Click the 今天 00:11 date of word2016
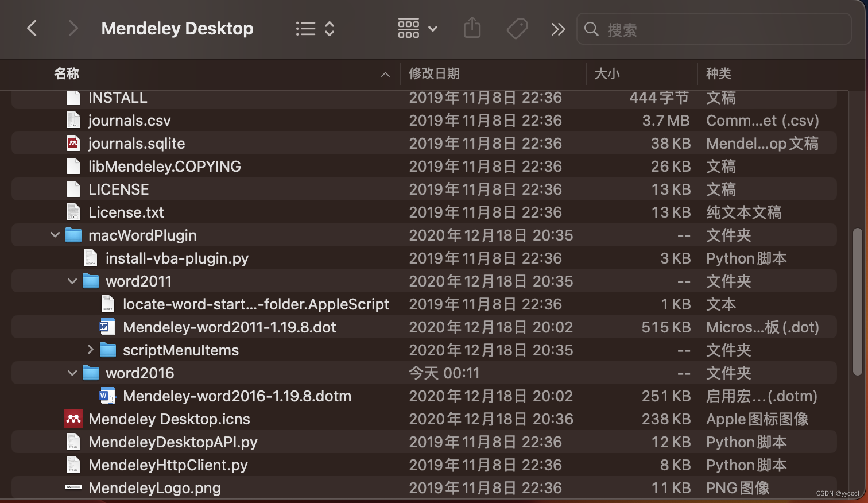Screen dimensions: 868x503 point(444,373)
